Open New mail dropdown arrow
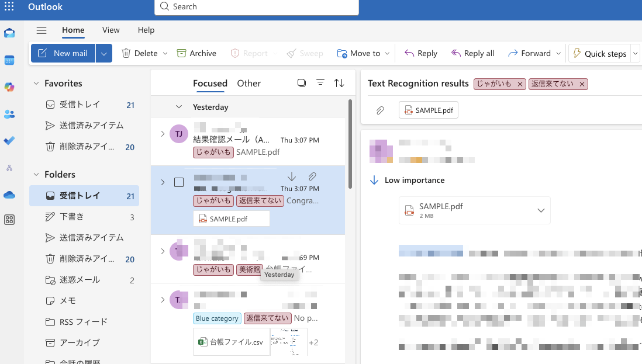This screenshot has width=642, height=364. point(104,54)
